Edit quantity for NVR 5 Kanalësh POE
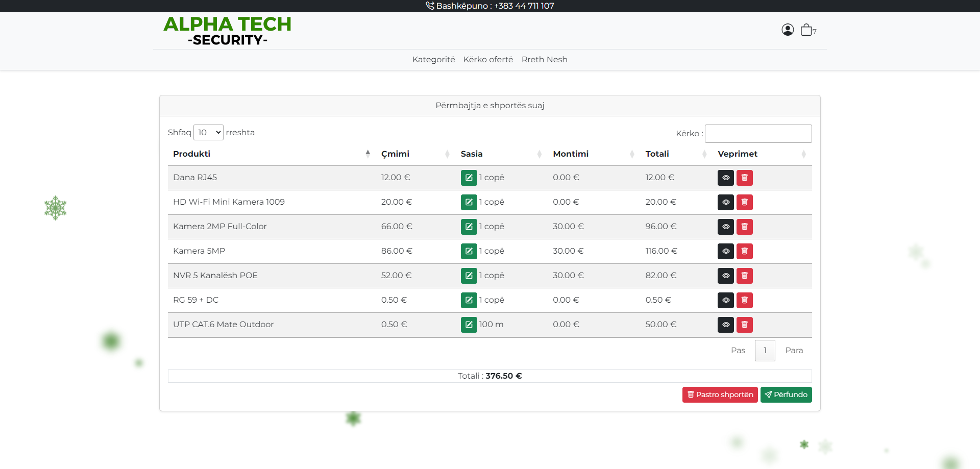 pos(469,276)
